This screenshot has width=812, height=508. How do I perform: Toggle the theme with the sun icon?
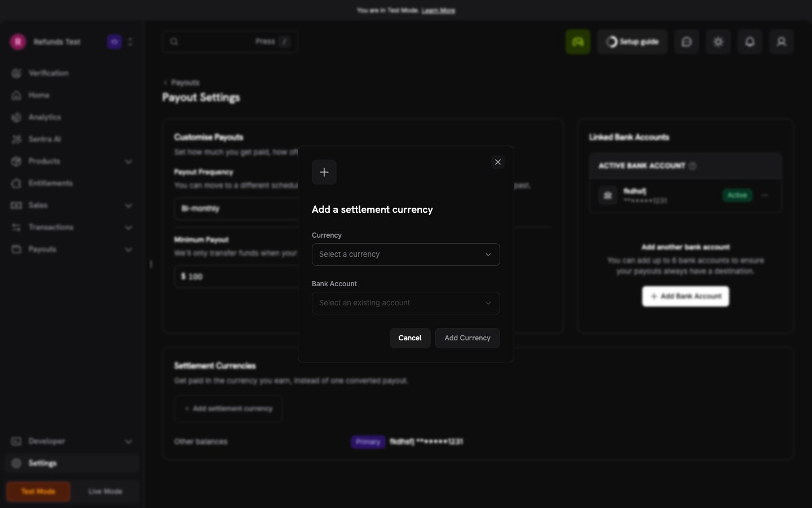pyautogui.click(x=718, y=42)
